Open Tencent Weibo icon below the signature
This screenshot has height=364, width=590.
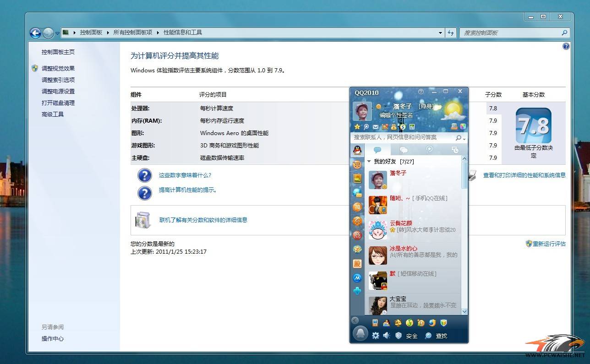click(x=366, y=127)
